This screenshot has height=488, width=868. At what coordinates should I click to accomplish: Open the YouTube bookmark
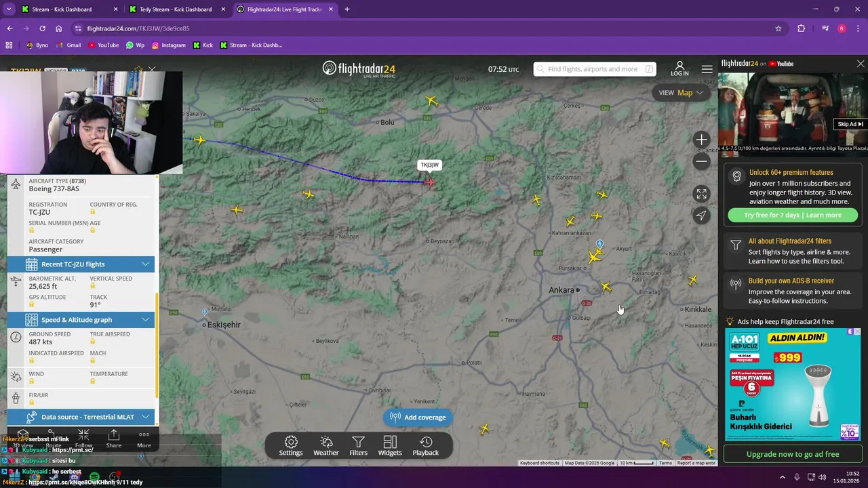point(103,45)
